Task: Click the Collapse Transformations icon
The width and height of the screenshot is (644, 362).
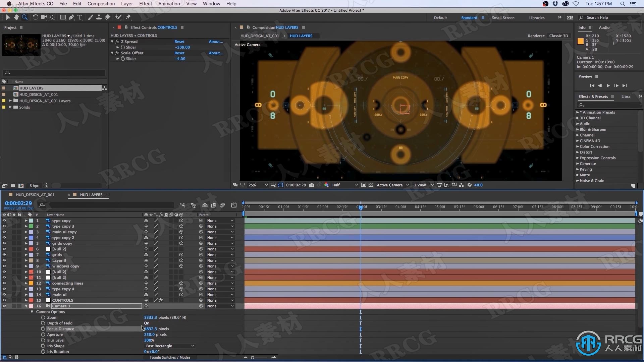Action: (x=151, y=215)
